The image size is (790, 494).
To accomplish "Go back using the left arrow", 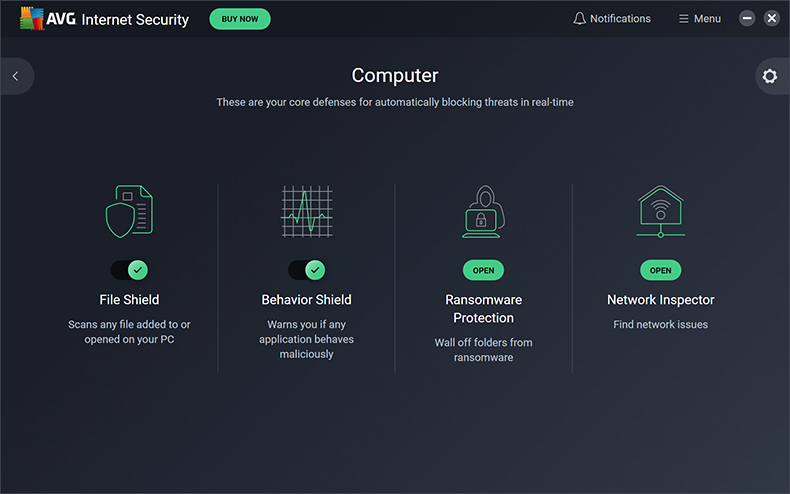I will pos(16,76).
